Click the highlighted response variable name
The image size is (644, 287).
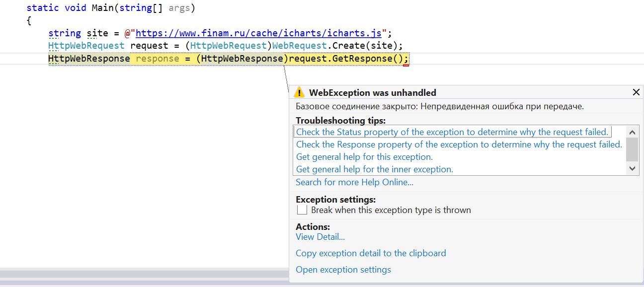click(x=158, y=59)
